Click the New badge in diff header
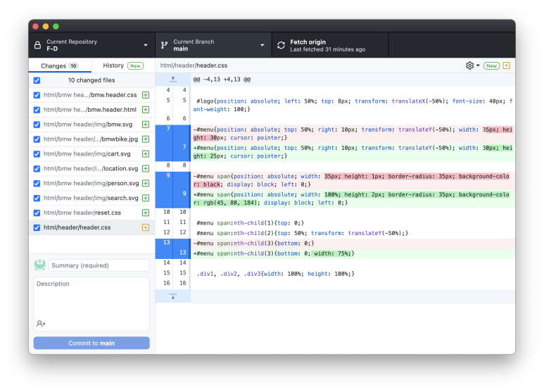This screenshot has width=544, height=392. pos(491,65)
